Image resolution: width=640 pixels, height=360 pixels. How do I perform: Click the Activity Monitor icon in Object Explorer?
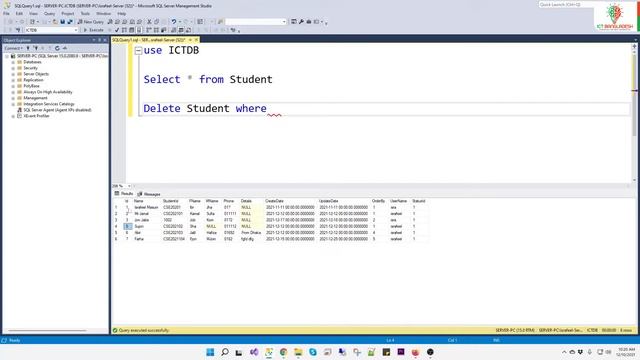coord(64,48)
